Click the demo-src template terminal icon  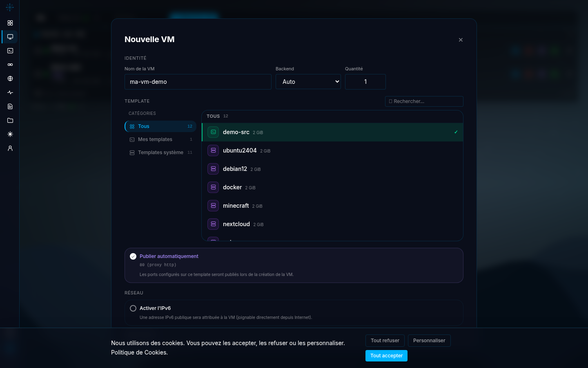click(213, 132)
